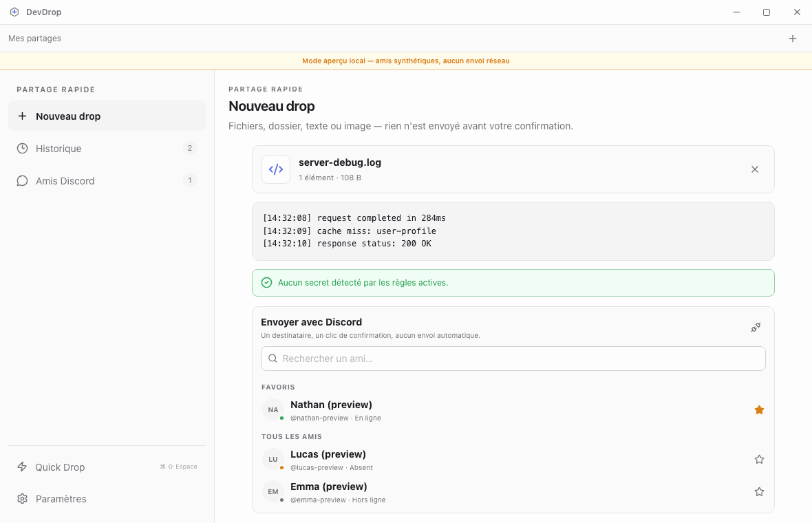Favorite Lucas with the star icon

759,459
